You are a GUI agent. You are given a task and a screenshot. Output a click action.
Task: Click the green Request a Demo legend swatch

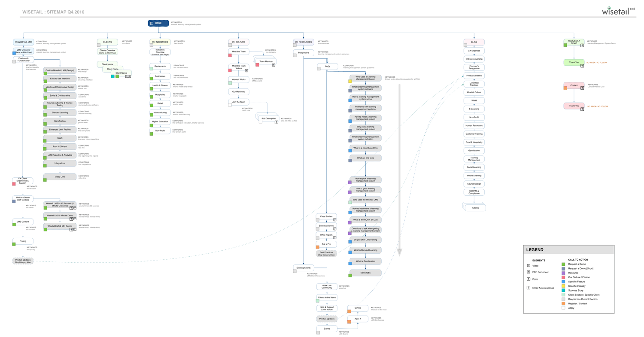pos(563,264)
